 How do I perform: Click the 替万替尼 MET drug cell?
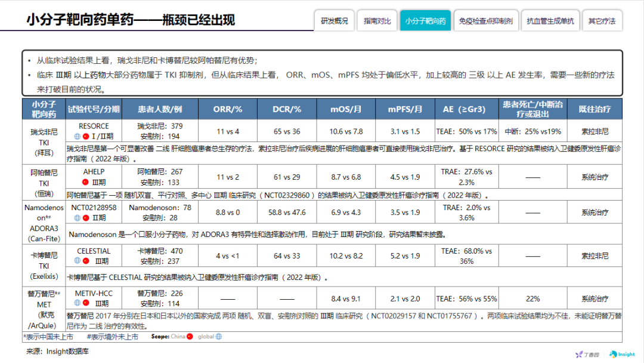[x=44, y=309]
